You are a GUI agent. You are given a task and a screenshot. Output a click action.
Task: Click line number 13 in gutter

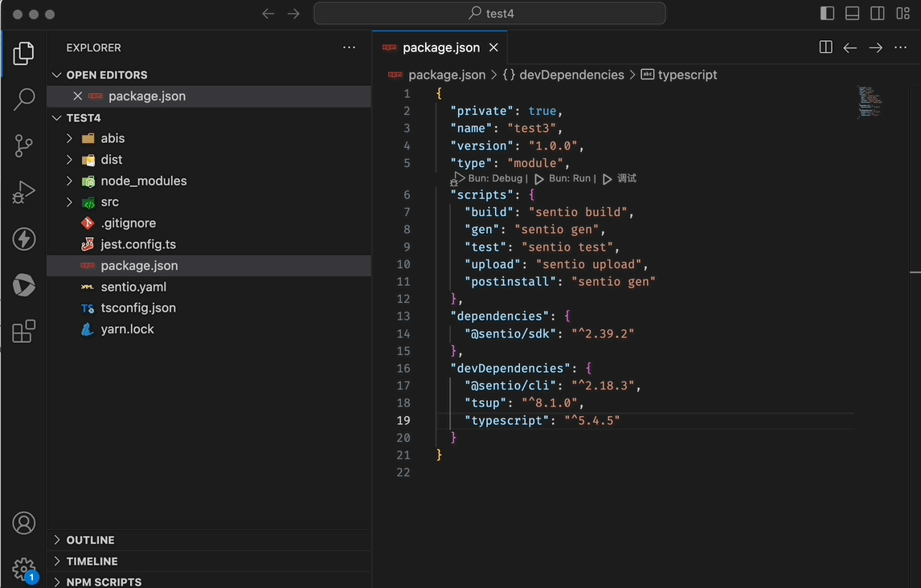(403, 316)
